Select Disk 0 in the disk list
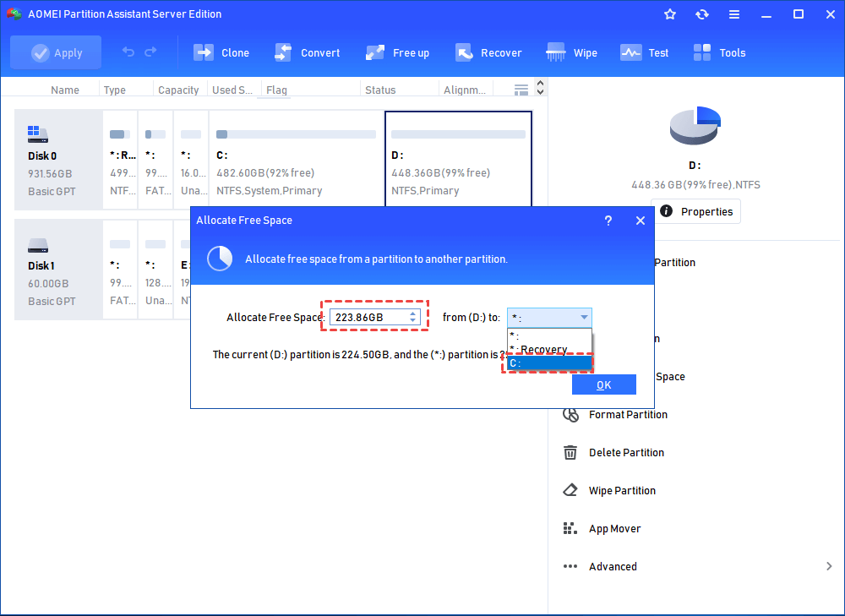This screenshot has height=616, width=845. [x=58, y=160]
